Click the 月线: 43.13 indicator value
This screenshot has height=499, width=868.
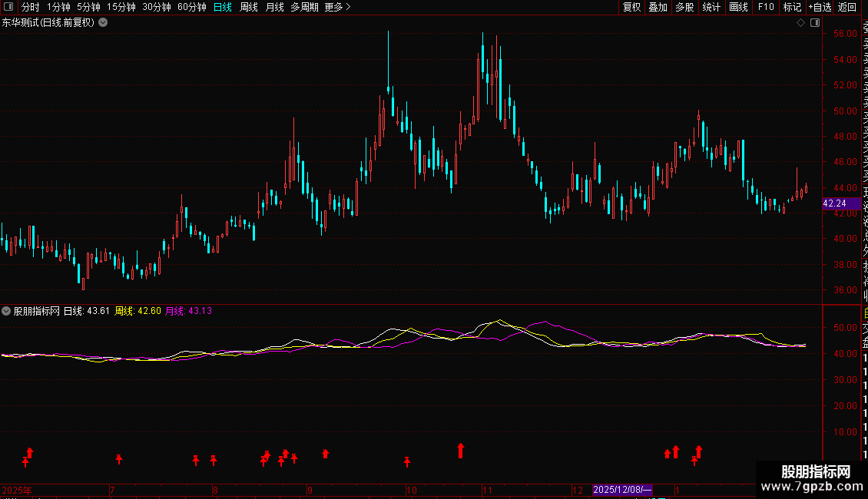click(189, 311)
